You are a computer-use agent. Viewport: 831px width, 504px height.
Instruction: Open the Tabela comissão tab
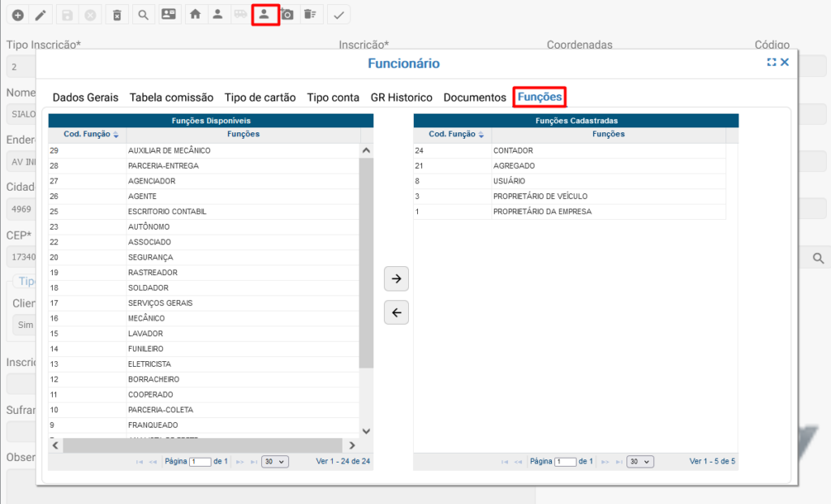(x=171, y=97)
